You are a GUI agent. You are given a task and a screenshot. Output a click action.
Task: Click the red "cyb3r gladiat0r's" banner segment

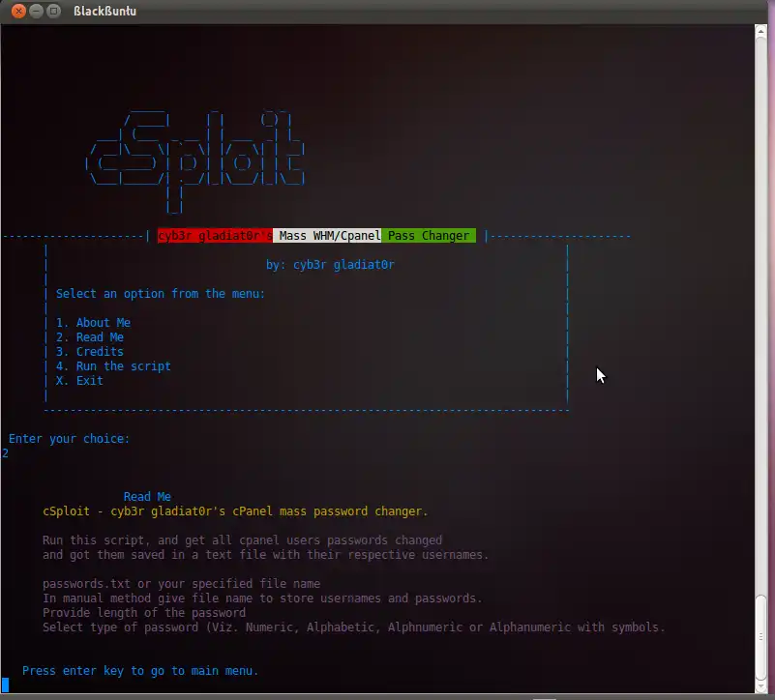coord(215,236)
